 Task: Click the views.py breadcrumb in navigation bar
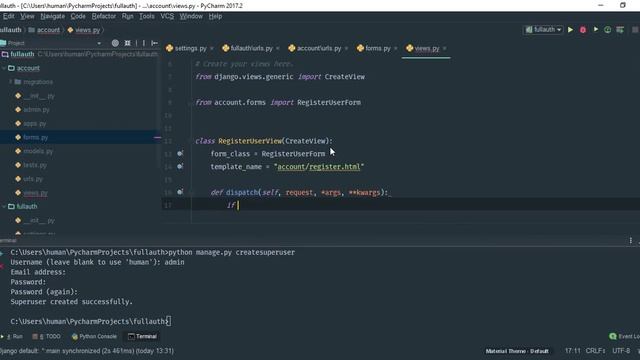point(84,30)
